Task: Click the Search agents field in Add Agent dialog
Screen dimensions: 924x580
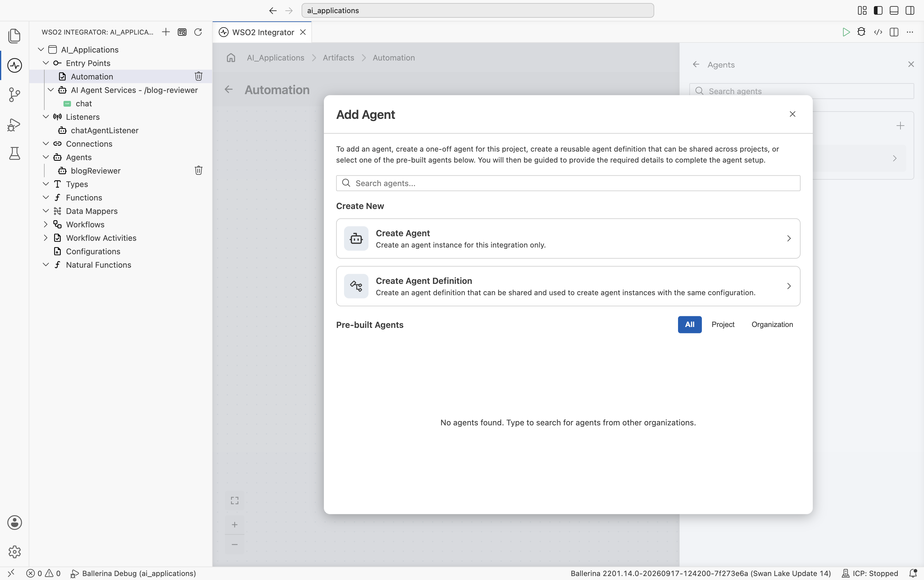Action: (x=568, y=183)
